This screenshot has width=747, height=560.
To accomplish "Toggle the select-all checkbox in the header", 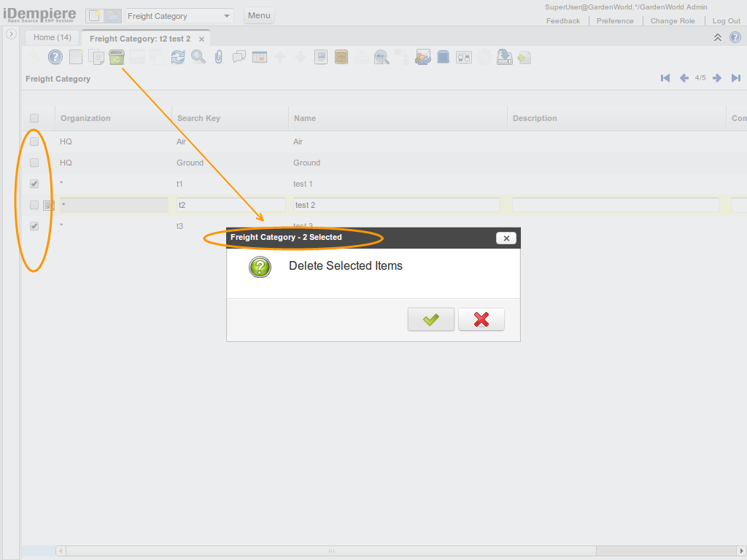I will (34, 118).
